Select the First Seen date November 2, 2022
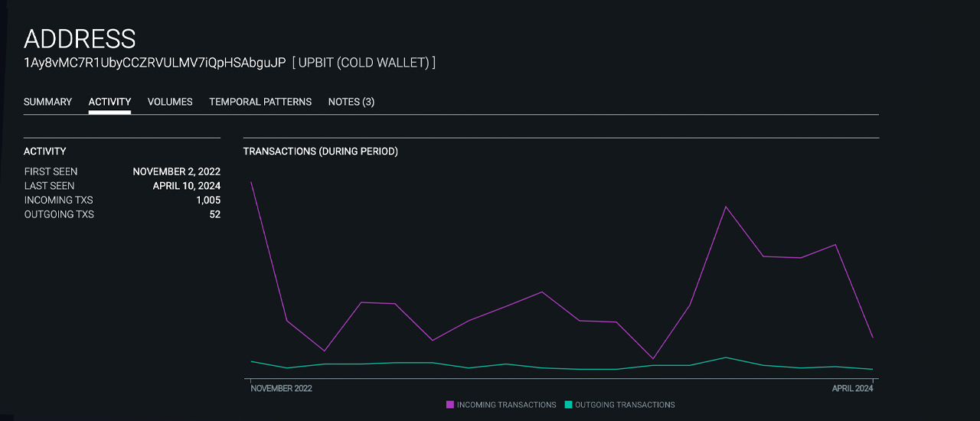Image resolution: width=980 pixels, height=421 pixels. [x=176, y=171]
